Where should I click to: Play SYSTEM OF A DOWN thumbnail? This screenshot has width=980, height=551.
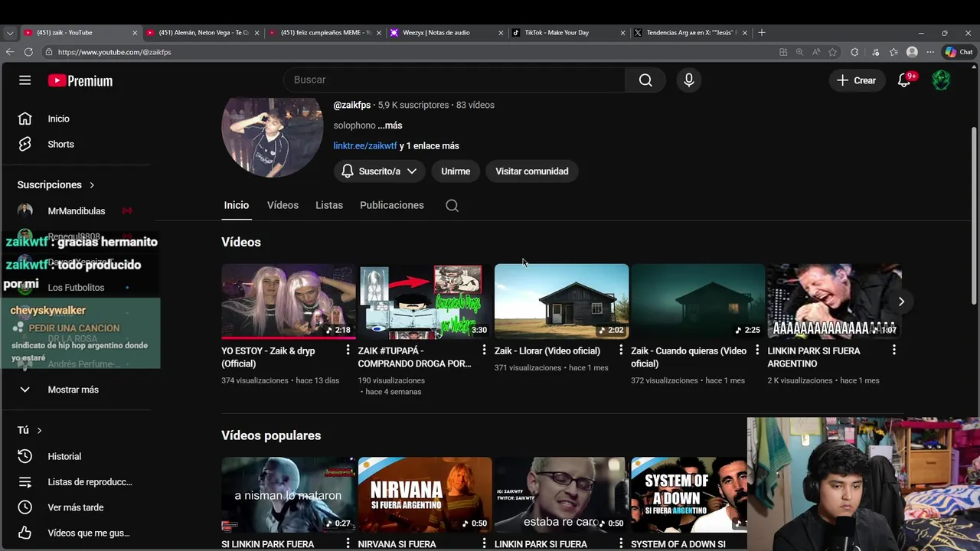click(688, 495)
